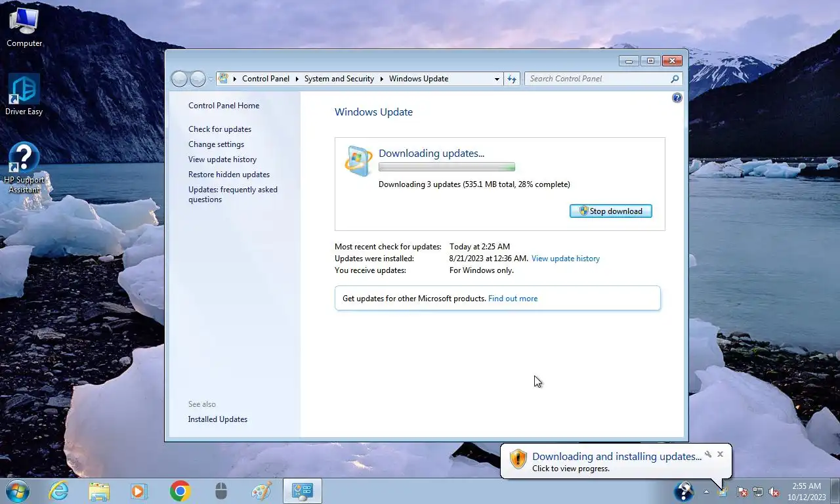Go to Control Panel Home
Screen dimensions: 840x504
coord(224,106)
